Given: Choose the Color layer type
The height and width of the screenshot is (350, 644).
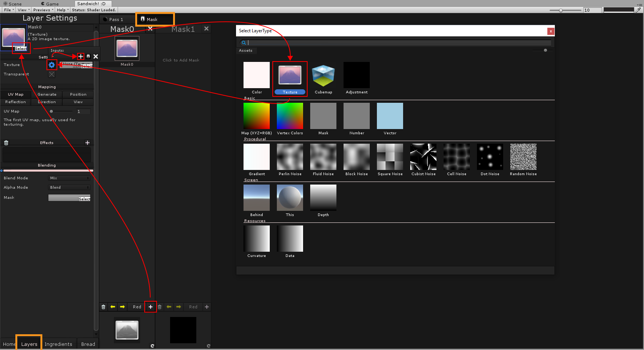Looking at the screenshot, I should pyautogui.click(x=257, y=78).
